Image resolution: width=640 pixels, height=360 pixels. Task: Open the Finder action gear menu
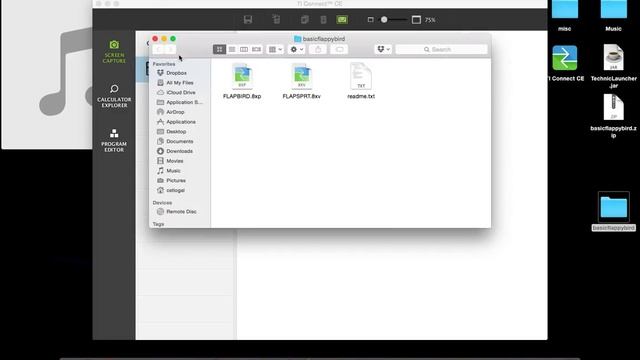click(296, 49)
